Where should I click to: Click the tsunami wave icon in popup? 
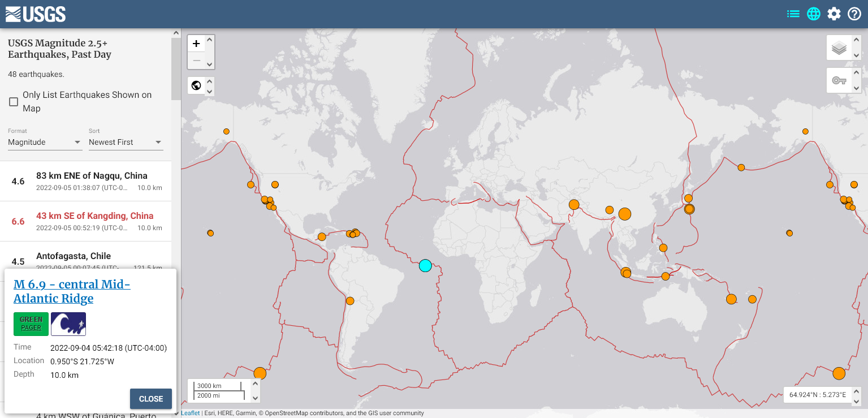[68, 324]
